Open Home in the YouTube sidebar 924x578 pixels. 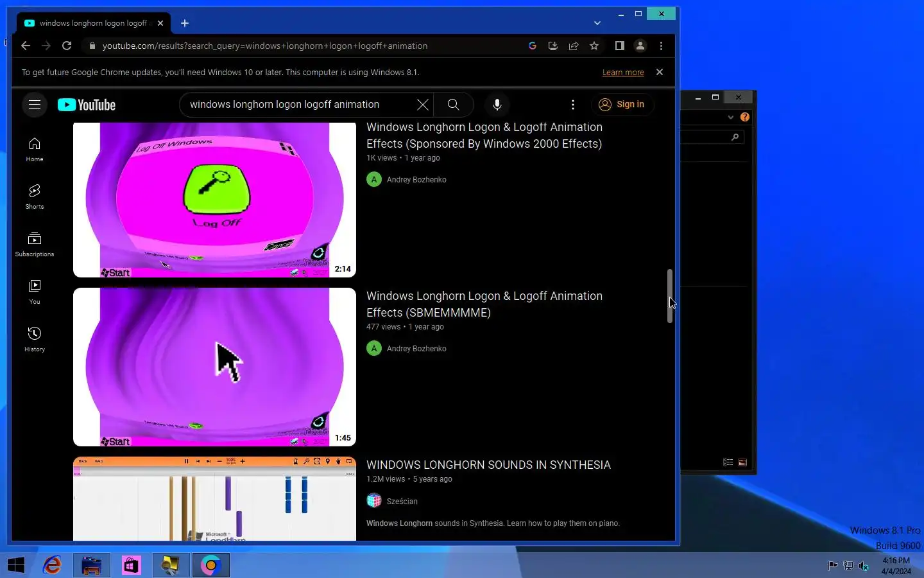coord(35,150)
